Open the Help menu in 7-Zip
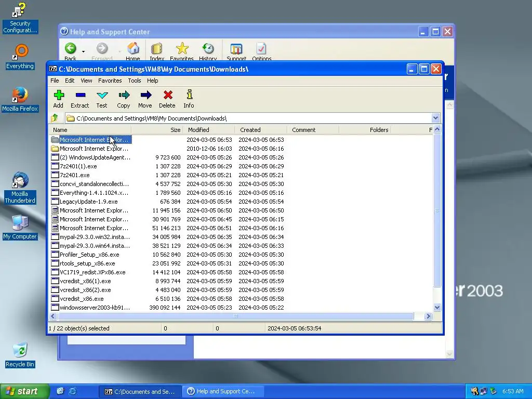 [x=152, y=81]
